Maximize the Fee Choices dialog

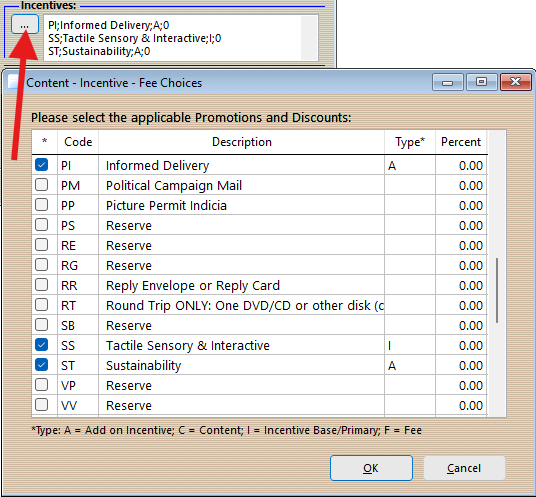[x=481, y=82]
